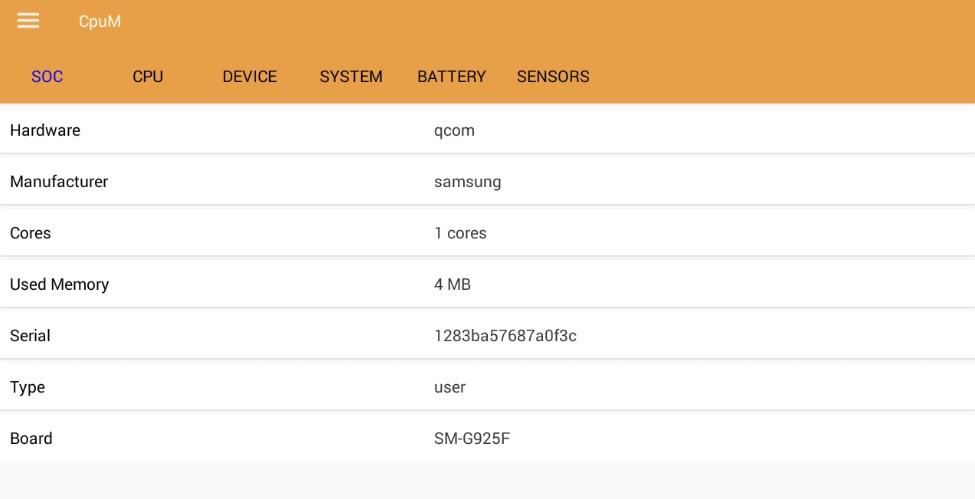Image resolution: width=975 pixels, height=499 pixels.
Task: Select the Cores row label
Action: pyautogui.click(x=30, y=233)
